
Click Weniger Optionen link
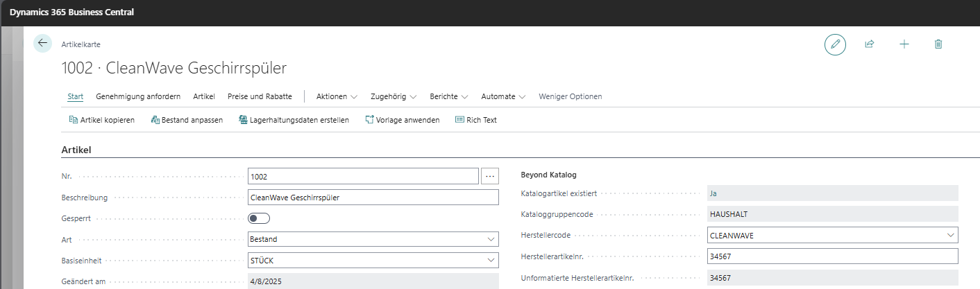pyautogui.click(x=570, y=96)
